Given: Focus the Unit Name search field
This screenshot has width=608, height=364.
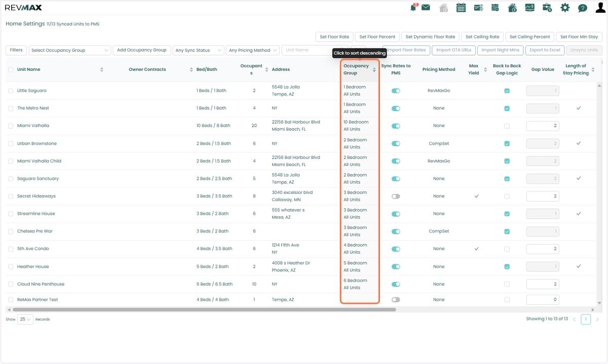Looking at the screenshot, I should [x=315, y=50].
